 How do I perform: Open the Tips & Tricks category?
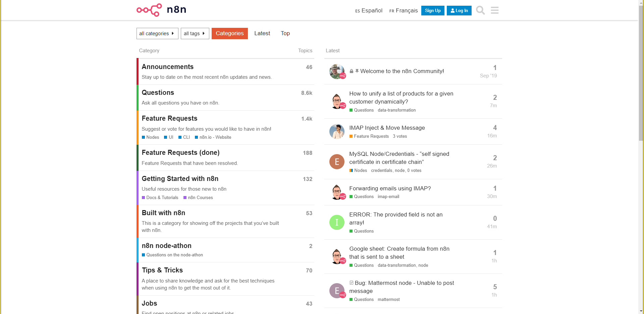tap(162, 270)
